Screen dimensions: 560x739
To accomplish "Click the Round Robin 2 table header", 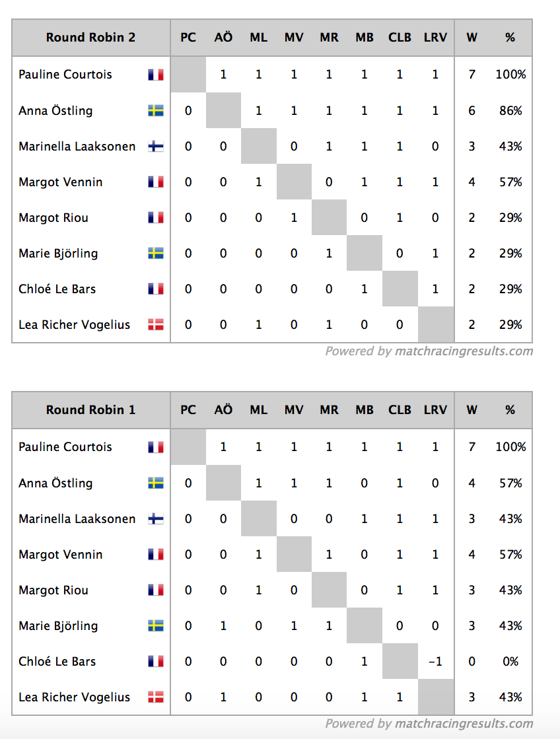I will [90, 37].
